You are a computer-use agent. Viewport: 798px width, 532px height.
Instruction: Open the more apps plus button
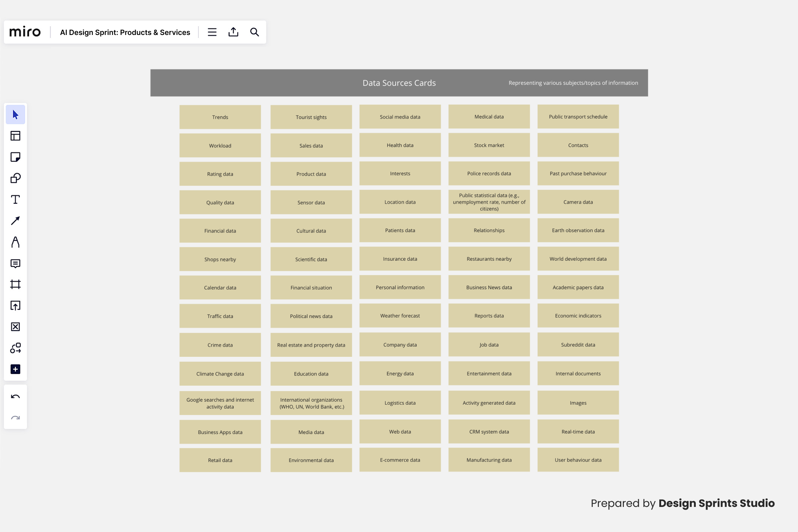(x=15, y=369)
